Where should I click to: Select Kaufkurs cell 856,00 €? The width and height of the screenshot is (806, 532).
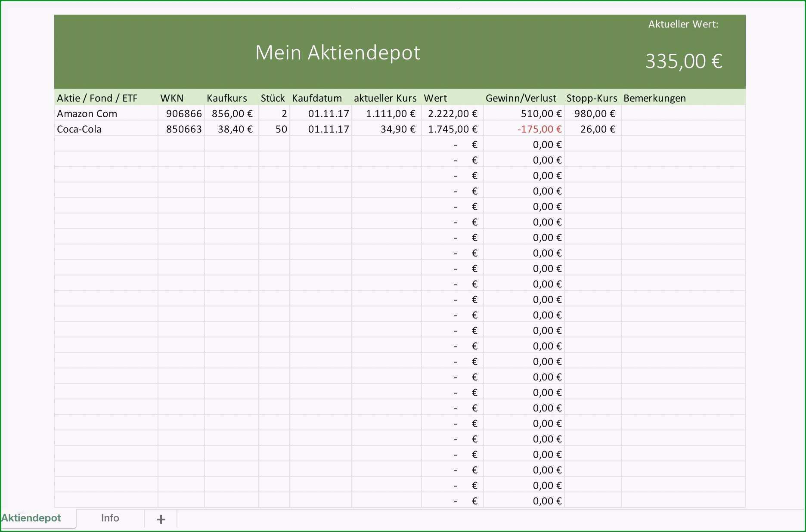[231, 113]
